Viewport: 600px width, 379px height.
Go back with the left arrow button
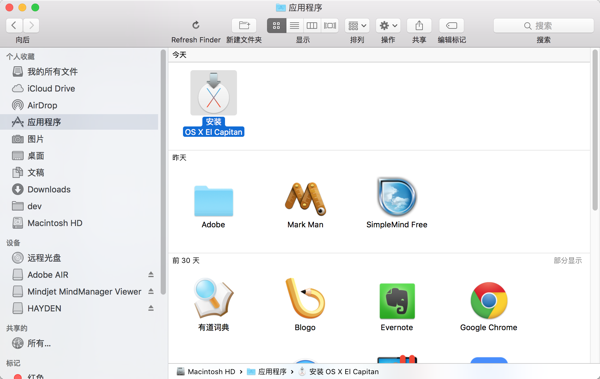14,26
